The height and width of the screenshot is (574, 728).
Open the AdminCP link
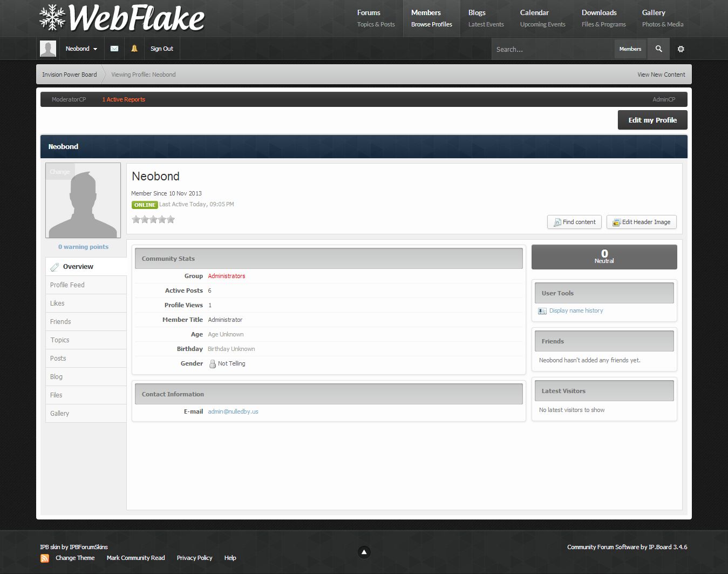pos(664,99)
